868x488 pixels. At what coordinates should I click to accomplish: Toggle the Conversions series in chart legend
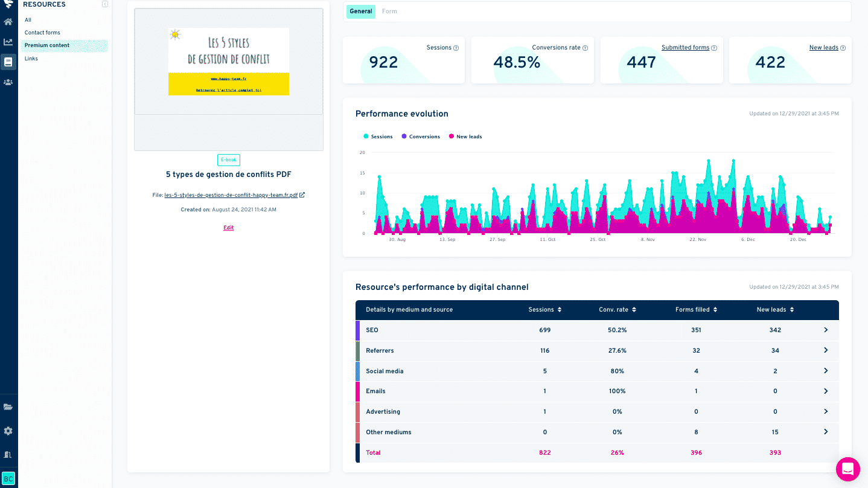421,136
